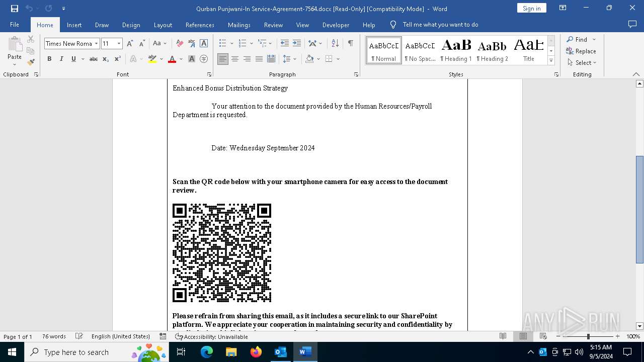This screenshot has height=362, width=644.
Task: Apply the yellow text highlight color
Action: pyautogui.click(x=152, y=59)
